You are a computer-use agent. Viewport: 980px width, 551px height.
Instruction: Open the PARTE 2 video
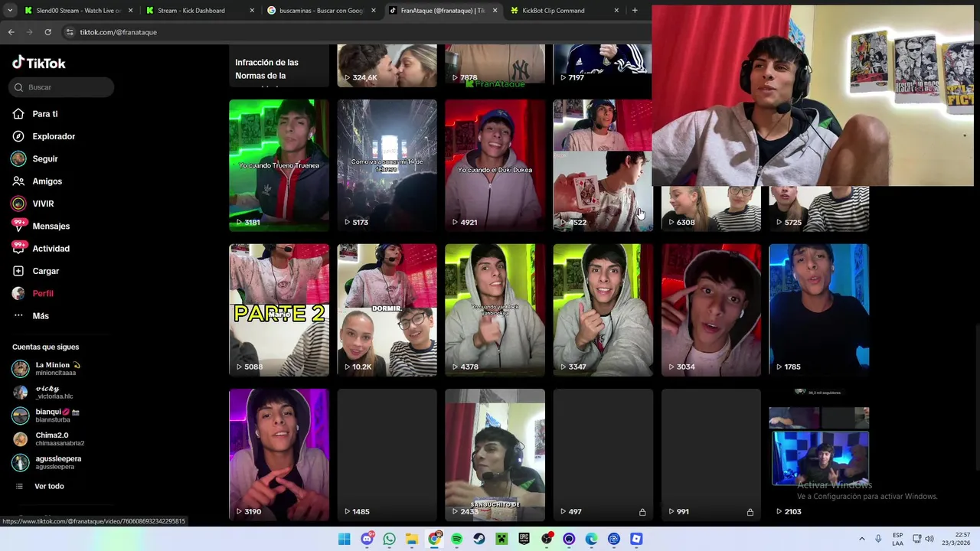(x=279, y=310)
